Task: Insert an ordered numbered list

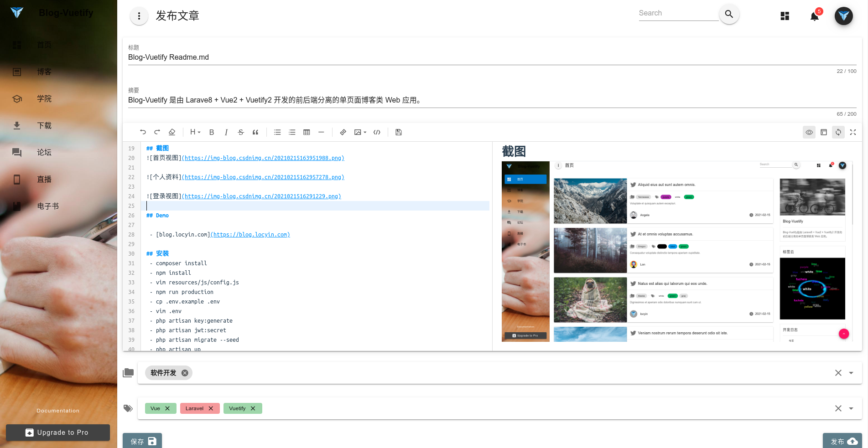Action: (292, 132)
